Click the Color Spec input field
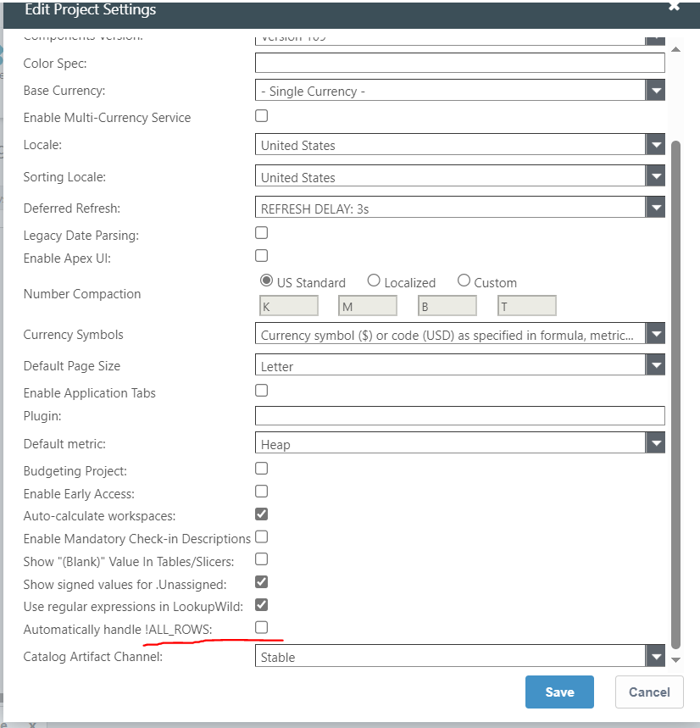The width and height of the screenshot is (700, 728). (x=459, y=64)
